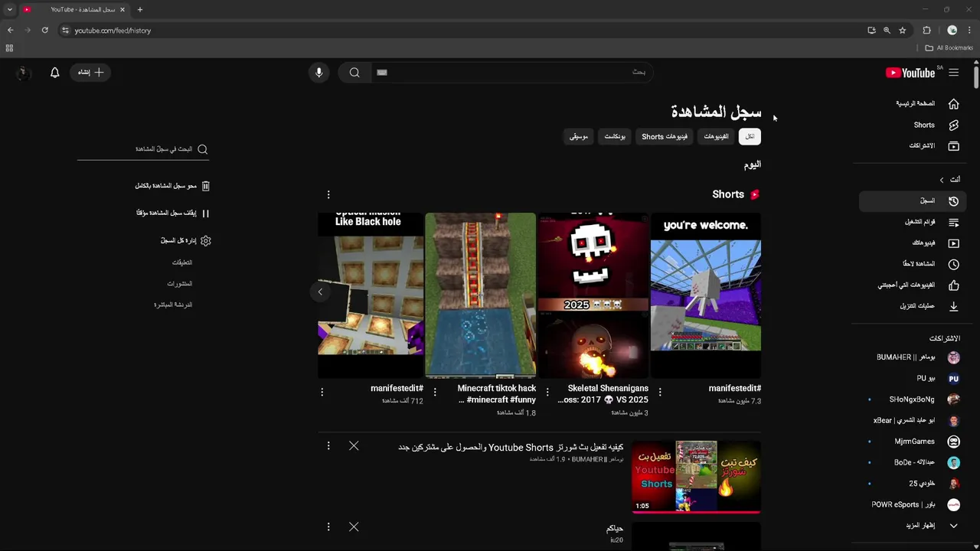Viewport: 980px width, 551px height.
Task: Click the Shorts shelf scroll arrow
Action: [320, 292]
